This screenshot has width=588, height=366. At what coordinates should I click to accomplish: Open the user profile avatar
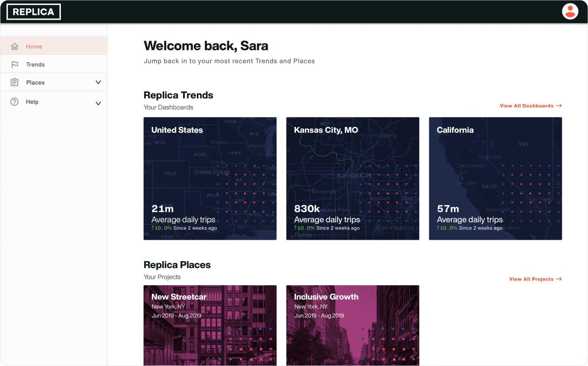click(x=570, y=11)
